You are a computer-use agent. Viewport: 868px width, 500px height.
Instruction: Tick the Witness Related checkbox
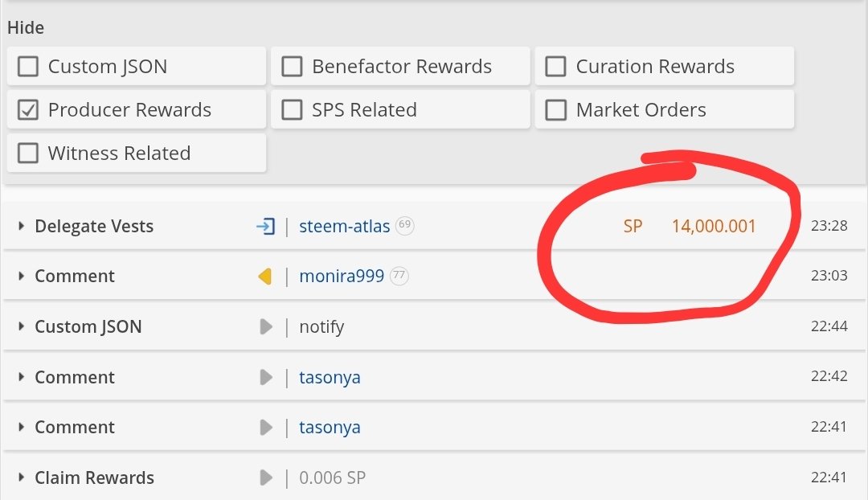(28, 154)
